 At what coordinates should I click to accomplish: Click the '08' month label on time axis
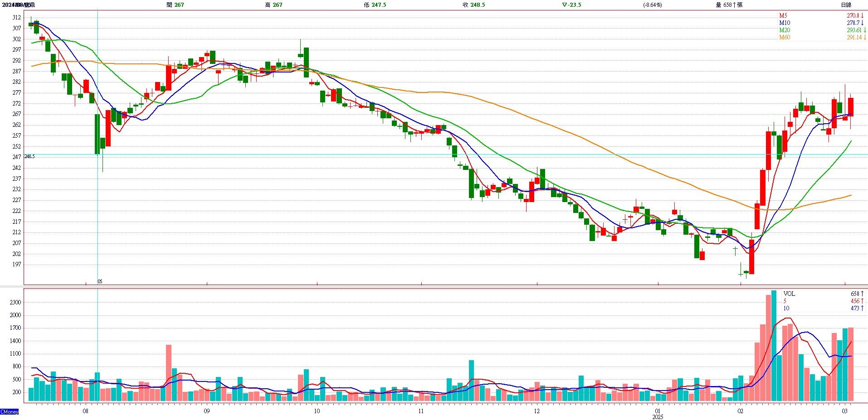pyautogui.click(x=85, y=411)
